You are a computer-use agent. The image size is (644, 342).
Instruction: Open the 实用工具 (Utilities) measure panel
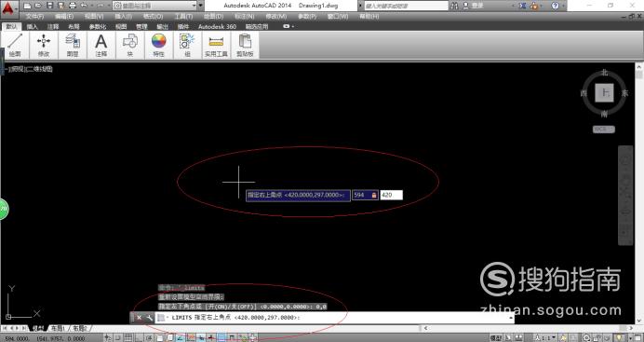point(216,45)
